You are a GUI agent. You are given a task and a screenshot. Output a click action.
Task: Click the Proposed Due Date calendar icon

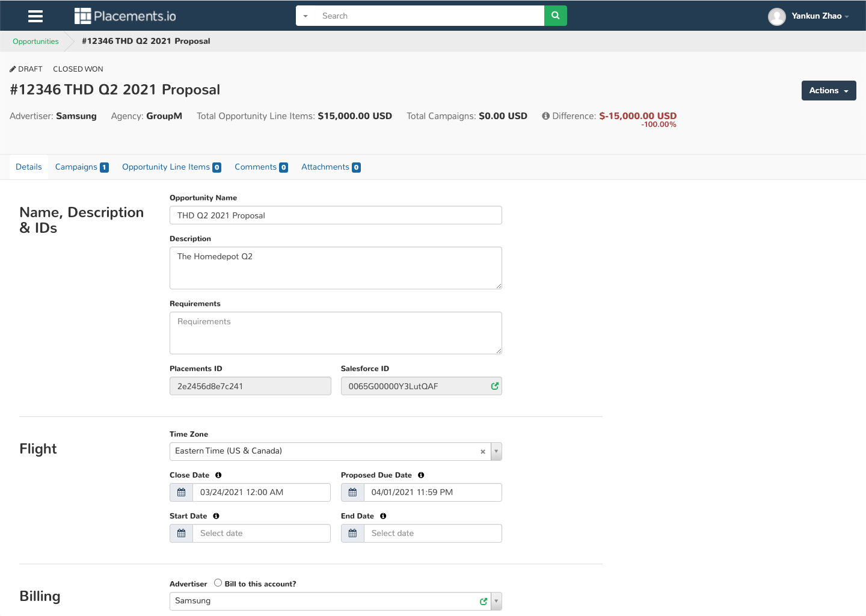353,493
